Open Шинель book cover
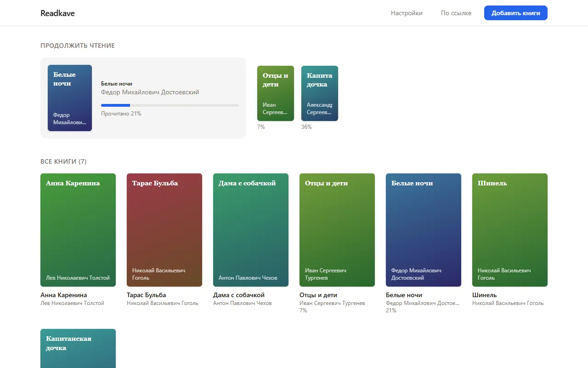Image resolution: width=588 pixels, height=368 pixels. 510,230
